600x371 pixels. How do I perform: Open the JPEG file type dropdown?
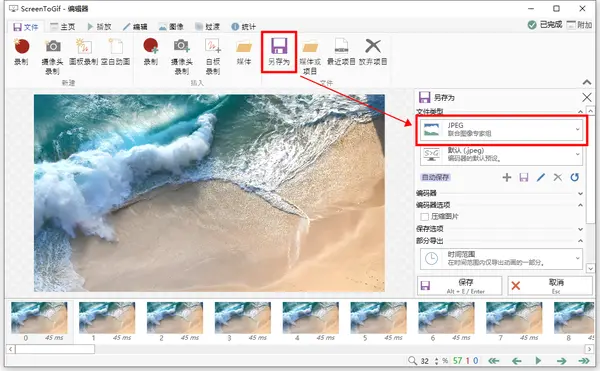(x=501, y=129)
